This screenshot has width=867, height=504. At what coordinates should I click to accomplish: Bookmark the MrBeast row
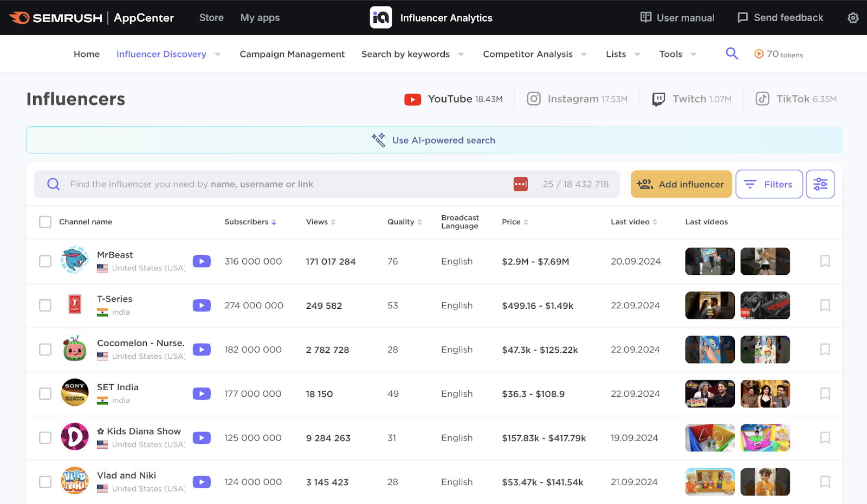pyautogui.click(x=825, y=261)
